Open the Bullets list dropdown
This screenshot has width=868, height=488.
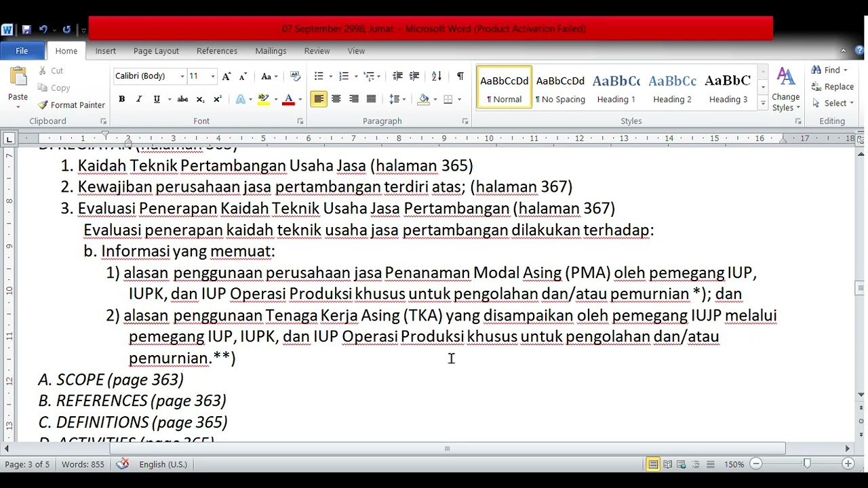pyautogui.click(x=330, y=76)
